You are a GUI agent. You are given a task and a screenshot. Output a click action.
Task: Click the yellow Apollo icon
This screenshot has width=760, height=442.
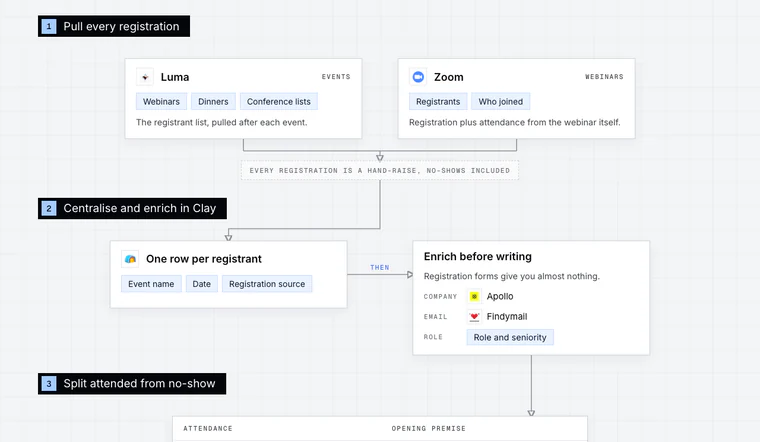[x=474, y=296]
